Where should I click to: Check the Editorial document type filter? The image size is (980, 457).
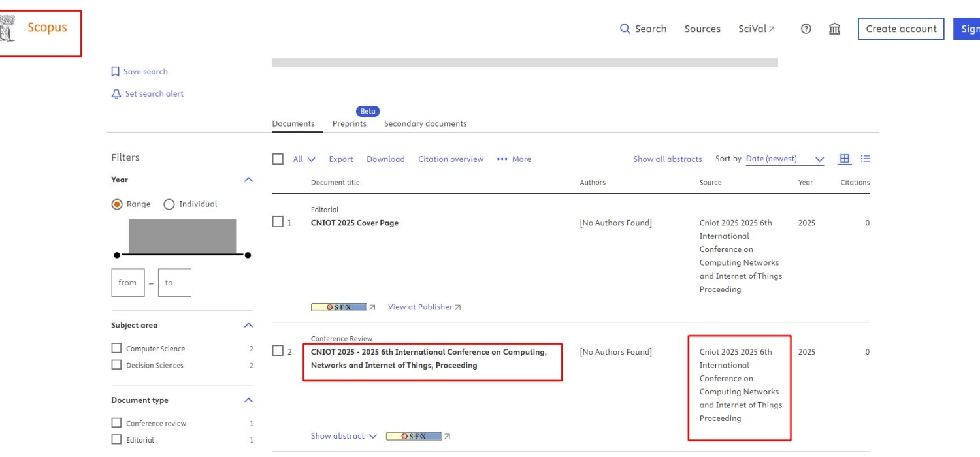coord(116,440)
